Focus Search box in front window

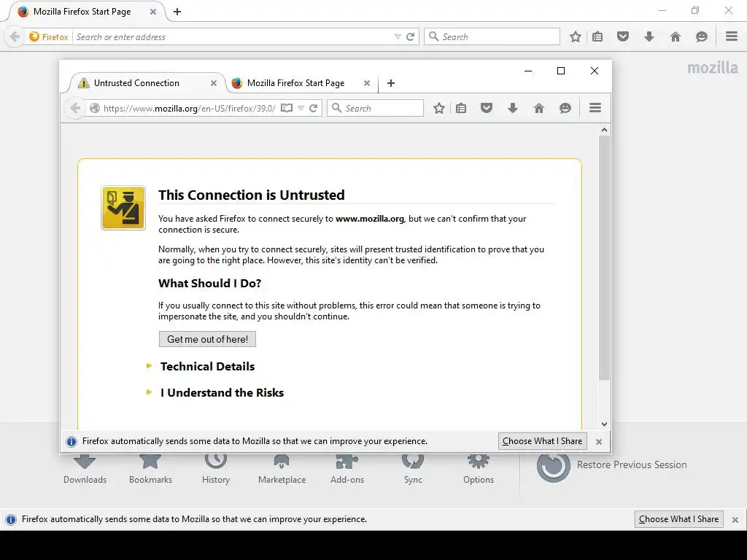[x=375, y=108]
